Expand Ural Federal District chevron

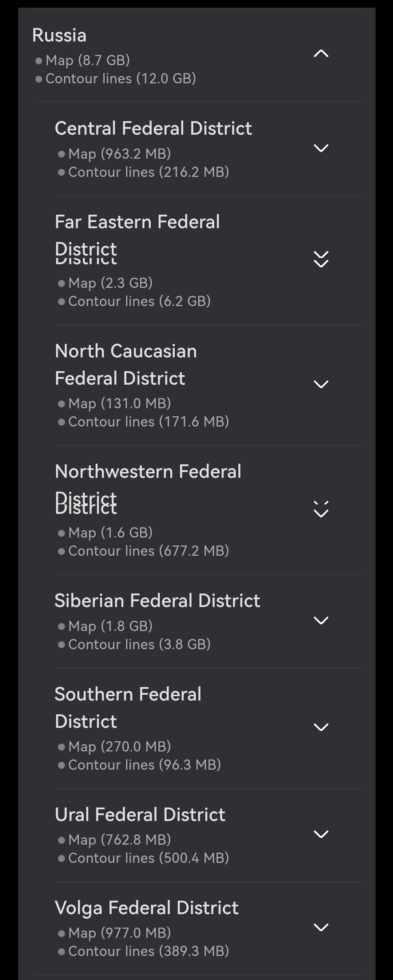pos(321,834)
